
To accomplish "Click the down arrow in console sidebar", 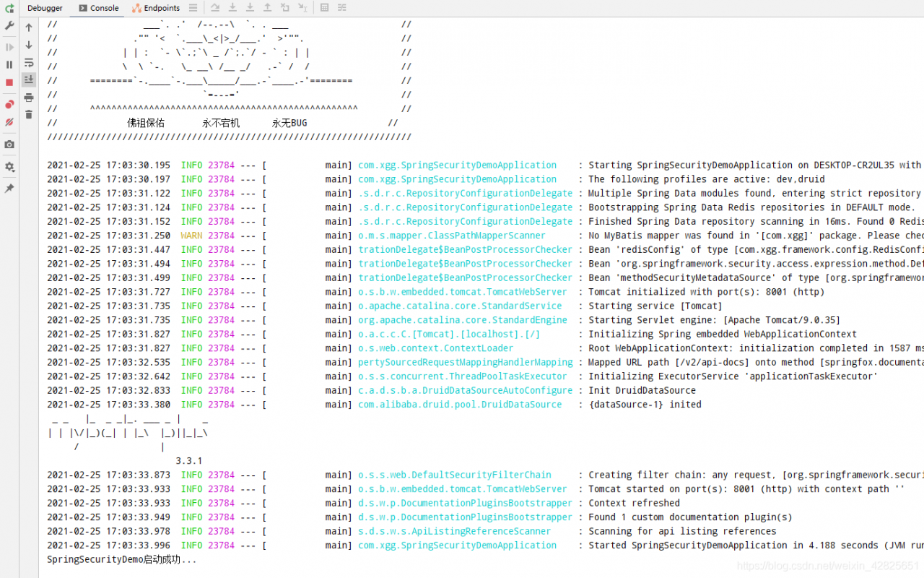I will pyautogui.click(x=29, y=45).
